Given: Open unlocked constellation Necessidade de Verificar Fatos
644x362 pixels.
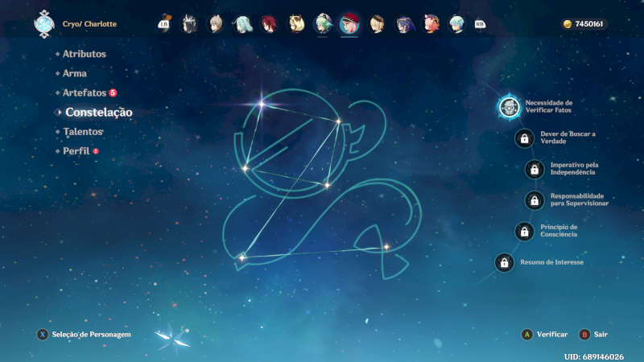Looking at the screenshot, I should (510, 107).
